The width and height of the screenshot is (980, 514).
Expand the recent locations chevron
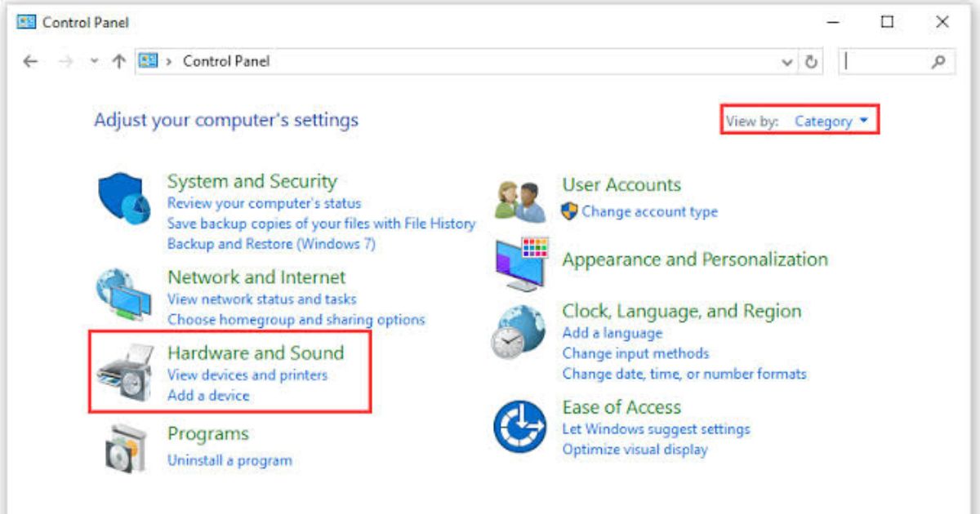(95, 62)
